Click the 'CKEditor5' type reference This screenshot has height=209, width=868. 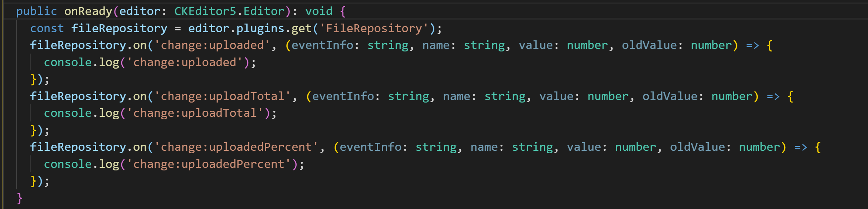tap(205, 11)
